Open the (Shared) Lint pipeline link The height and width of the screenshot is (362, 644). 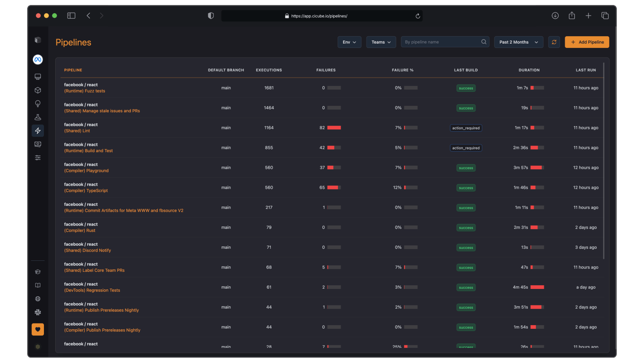point(77,131)
